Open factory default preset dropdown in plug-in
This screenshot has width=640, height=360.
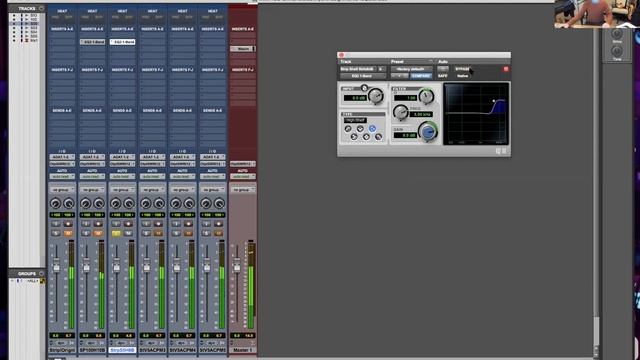(411, 69)
